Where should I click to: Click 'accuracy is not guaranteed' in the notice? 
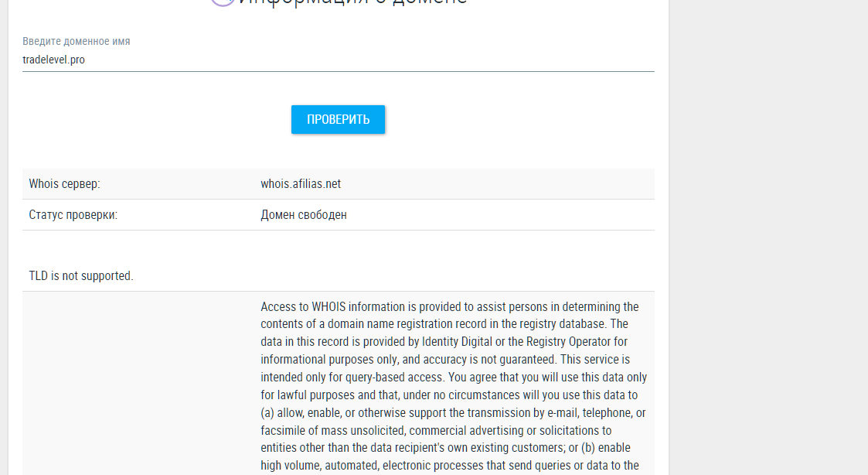pos(485,360)
